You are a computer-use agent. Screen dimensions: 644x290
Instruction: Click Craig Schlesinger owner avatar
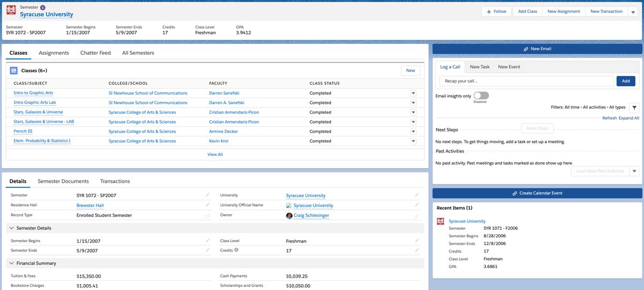click(x=289, y=215)
